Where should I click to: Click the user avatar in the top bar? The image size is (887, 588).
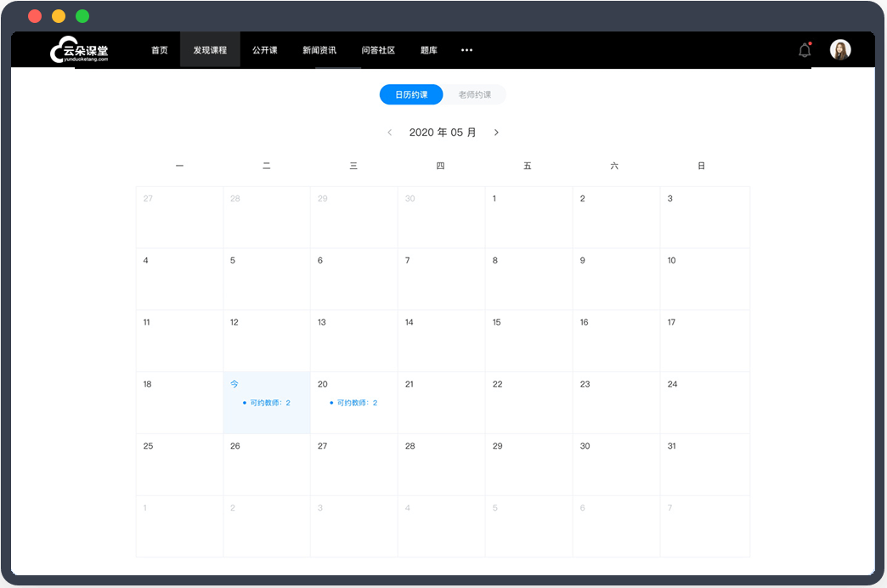tap(840, 50)
